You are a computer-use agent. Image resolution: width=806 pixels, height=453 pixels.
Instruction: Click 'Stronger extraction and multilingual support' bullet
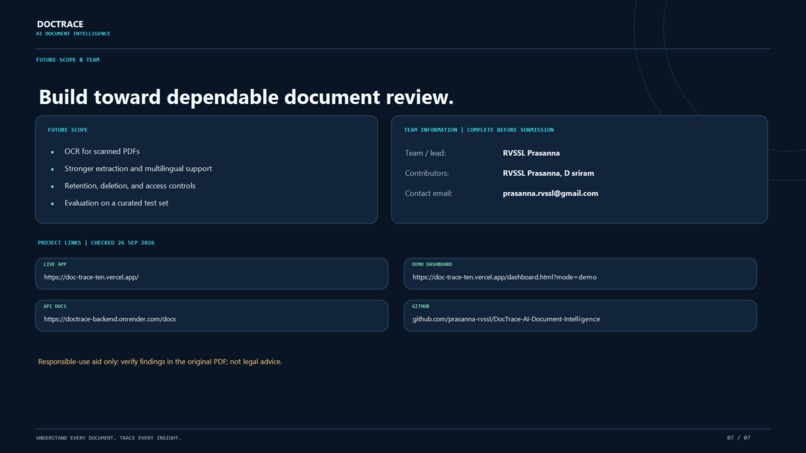coord(138,169)
